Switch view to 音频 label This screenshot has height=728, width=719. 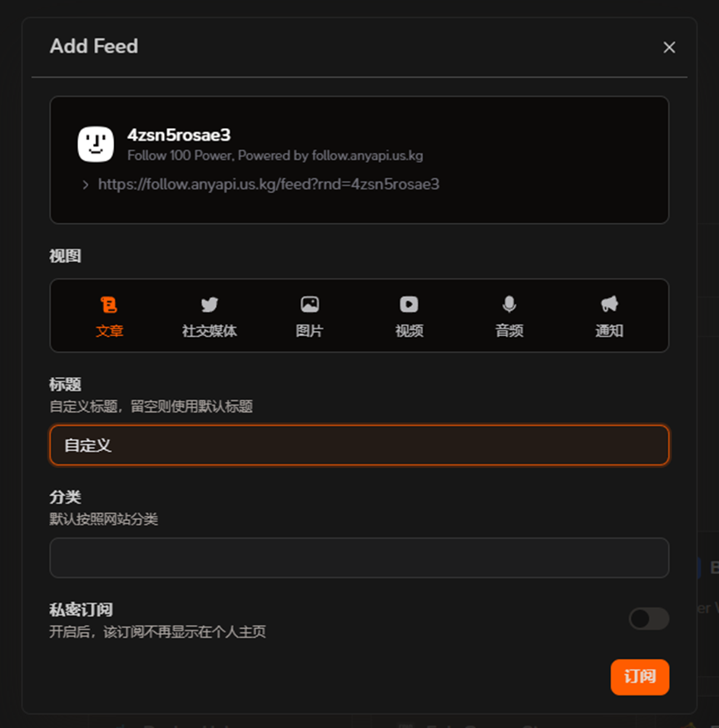click(509, 331)
